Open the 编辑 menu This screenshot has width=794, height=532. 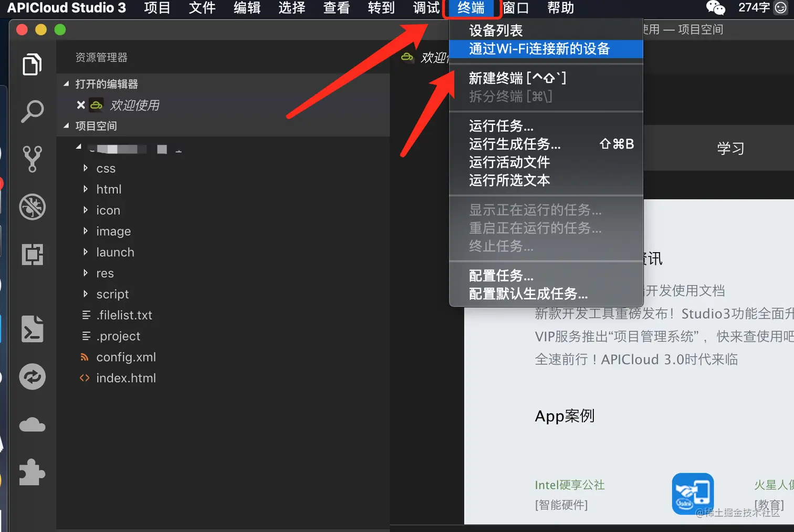[x=247, y=8]
